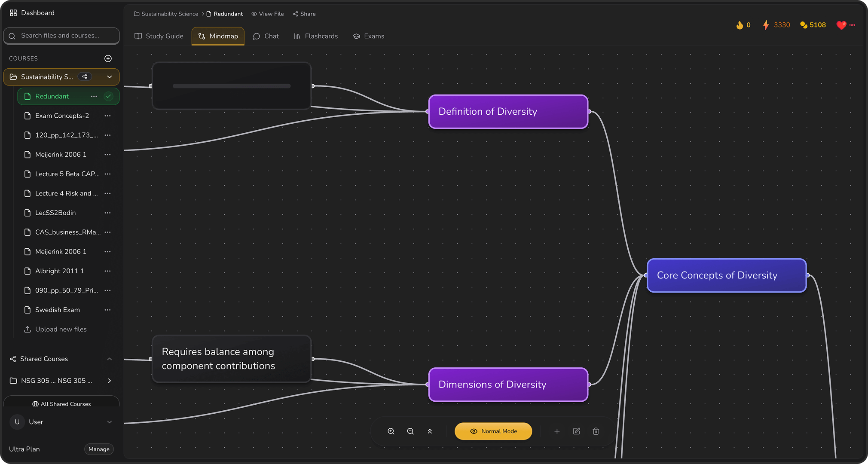Click the zoom in magnifier icon

(391, 431)
